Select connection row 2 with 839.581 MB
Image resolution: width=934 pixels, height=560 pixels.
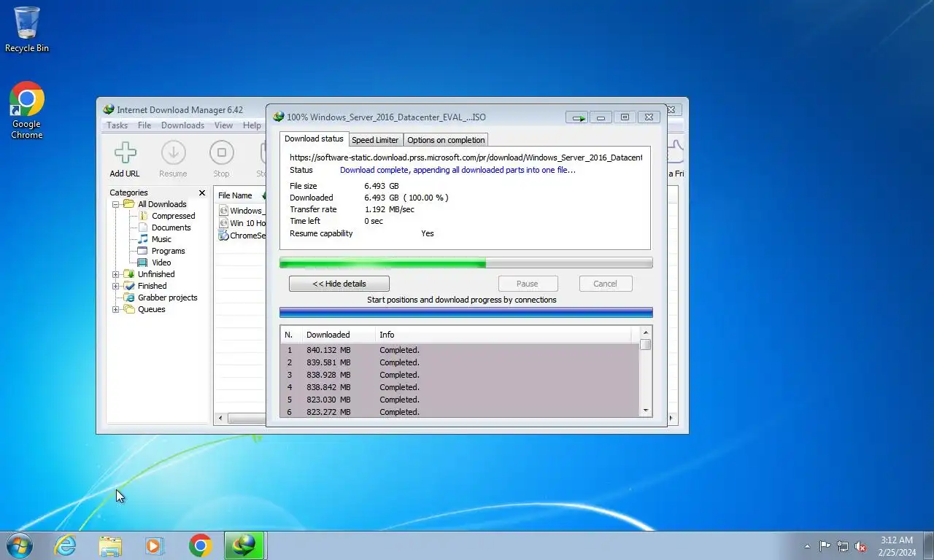[460, 362]
